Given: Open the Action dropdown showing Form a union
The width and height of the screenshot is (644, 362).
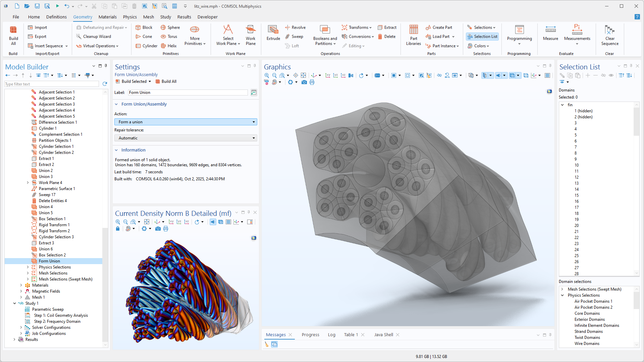Looking at the screenshot, I should (185, 122).
